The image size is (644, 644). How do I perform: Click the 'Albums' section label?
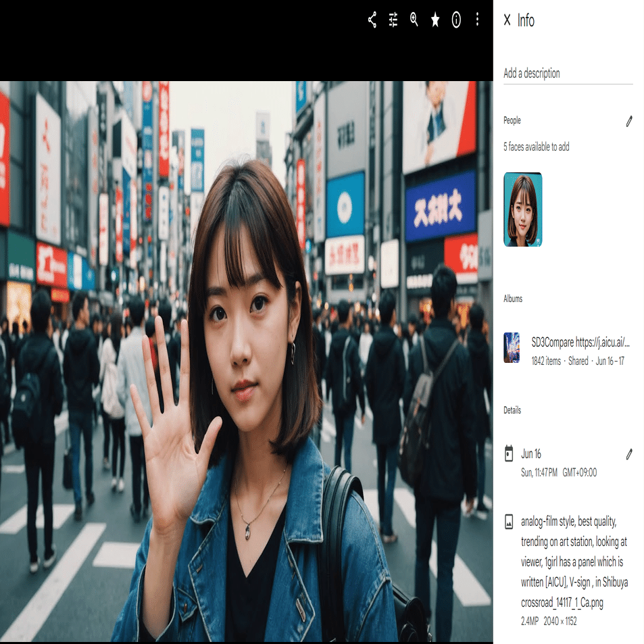(513, 299)
